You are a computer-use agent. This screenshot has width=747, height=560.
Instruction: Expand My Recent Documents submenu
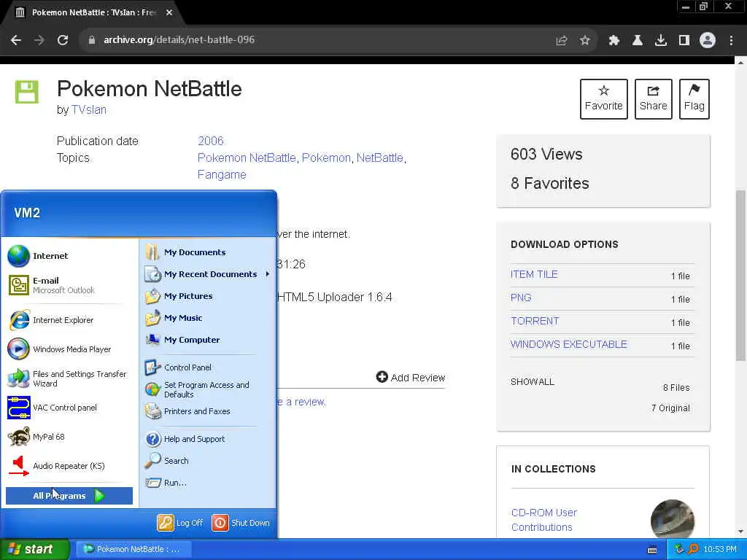[x=208, y=274]
